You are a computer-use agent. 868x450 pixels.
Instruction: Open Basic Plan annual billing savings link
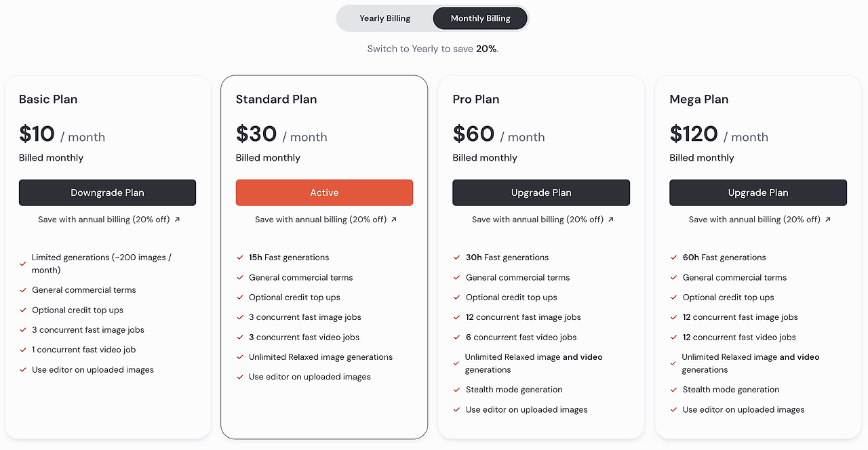click(104, 220)
